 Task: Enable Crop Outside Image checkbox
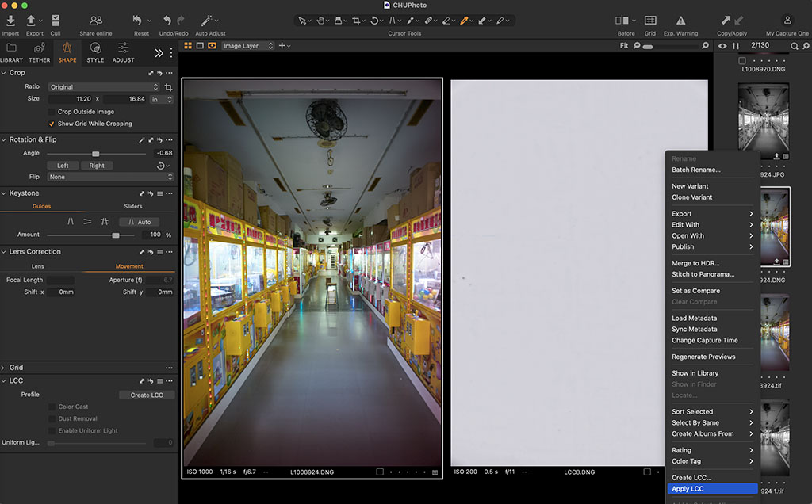click(52, 112)
